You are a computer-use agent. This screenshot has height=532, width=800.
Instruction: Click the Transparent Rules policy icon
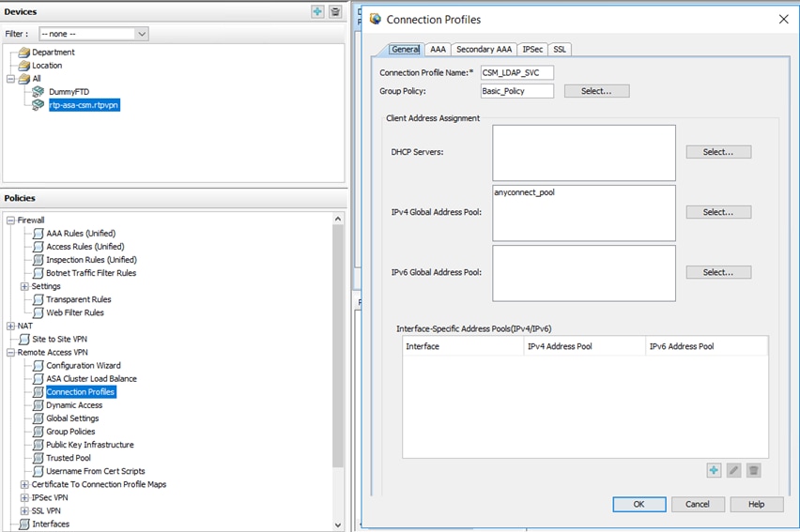point(38,299)
